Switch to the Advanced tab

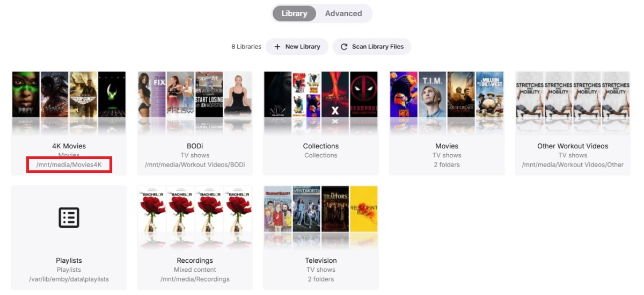(343, 13)
